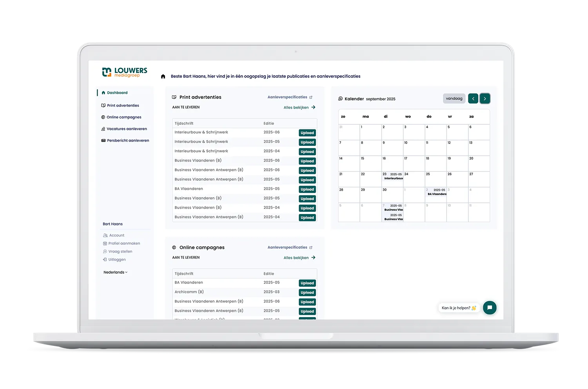588x389 pixels.
Task: Upload for Archicomm (B) 2025-03
Action: (307, 293)
